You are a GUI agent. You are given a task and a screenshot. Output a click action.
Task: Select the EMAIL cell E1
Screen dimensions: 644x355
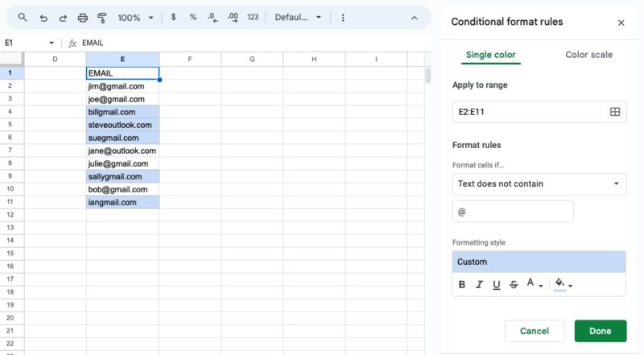[x=122, y=73]
